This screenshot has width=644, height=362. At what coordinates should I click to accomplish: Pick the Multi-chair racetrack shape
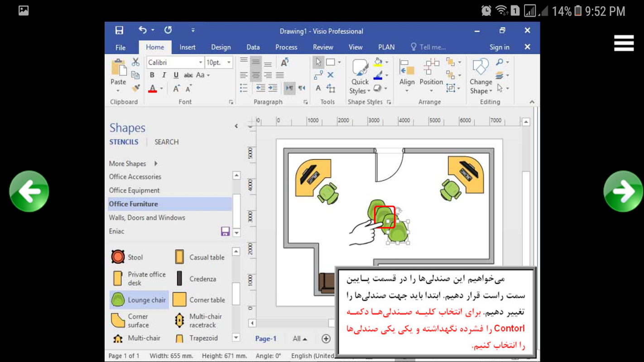pos(198,321)
